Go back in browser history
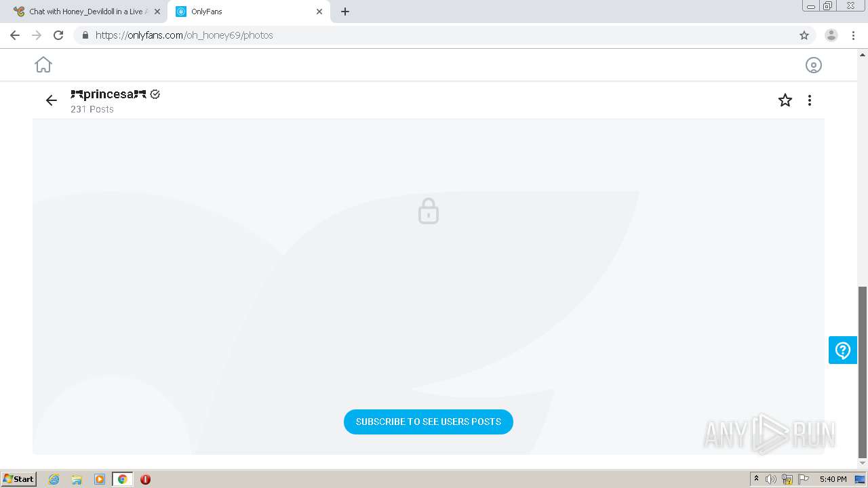This screenshot has height=488, width=868. 15,35
